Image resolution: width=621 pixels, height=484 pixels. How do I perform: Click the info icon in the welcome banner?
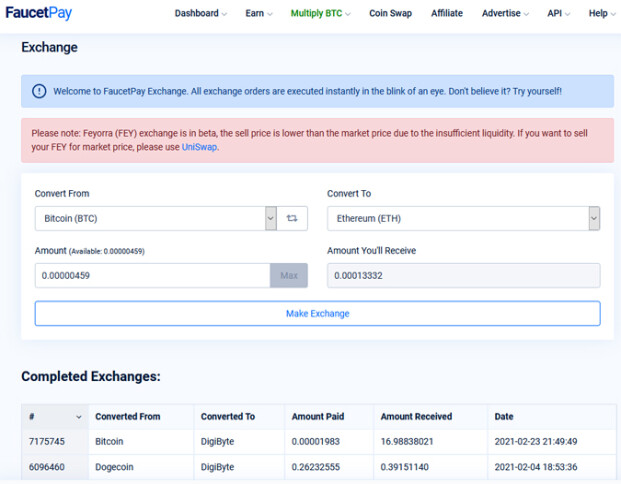tap(39, 91)
